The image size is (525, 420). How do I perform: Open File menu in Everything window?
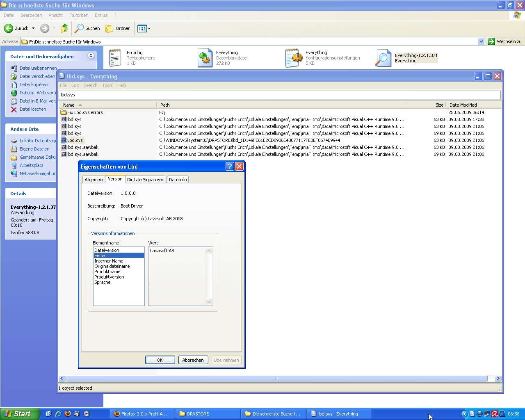[x=63, y=85]
